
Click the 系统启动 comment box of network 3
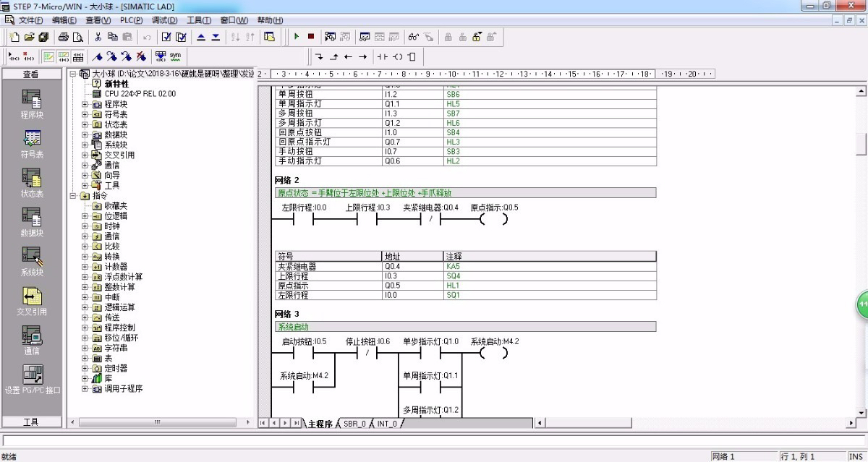point(465,327)
